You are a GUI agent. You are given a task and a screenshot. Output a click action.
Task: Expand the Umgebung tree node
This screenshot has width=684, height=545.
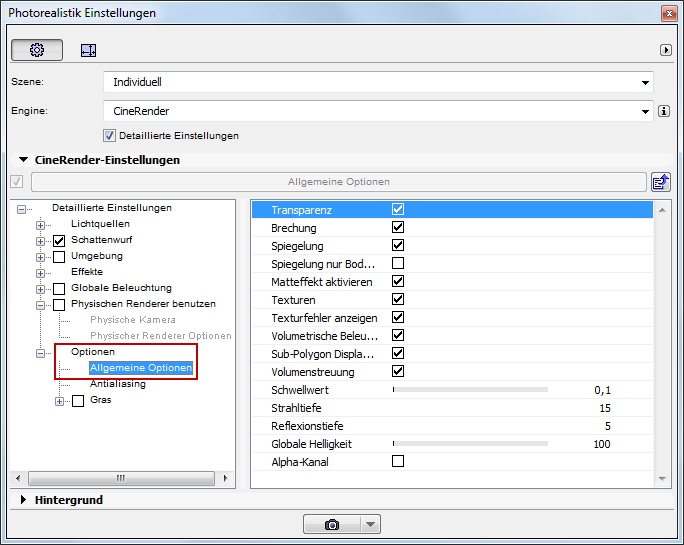40,257
